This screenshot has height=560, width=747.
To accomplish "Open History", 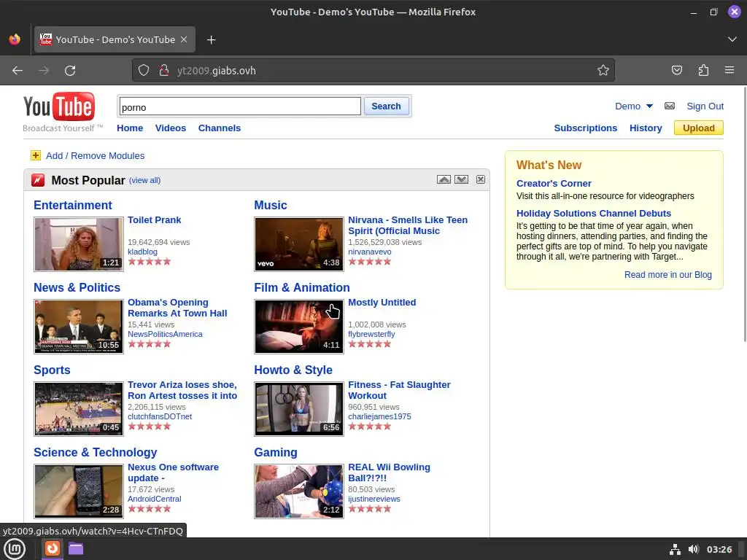I will tap(646, 128).
